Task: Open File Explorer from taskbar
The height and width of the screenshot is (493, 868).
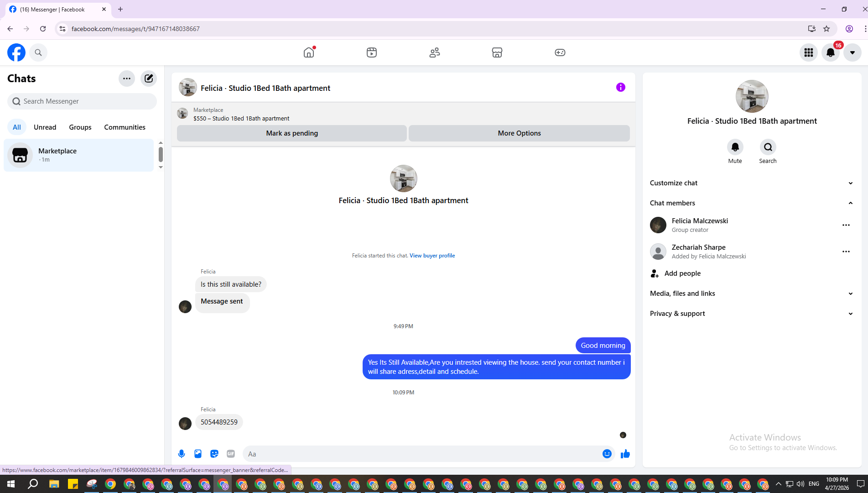Action: [54, 484]
